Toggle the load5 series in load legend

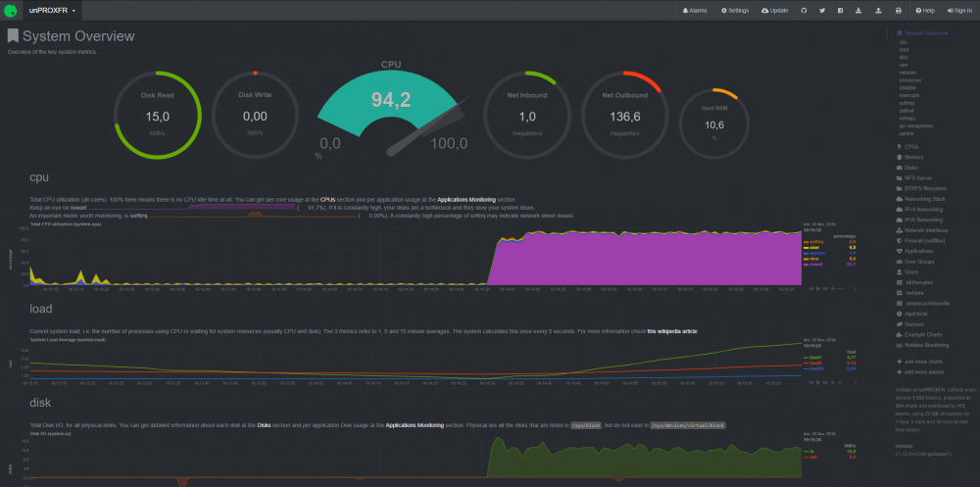[x=814, y=363]
